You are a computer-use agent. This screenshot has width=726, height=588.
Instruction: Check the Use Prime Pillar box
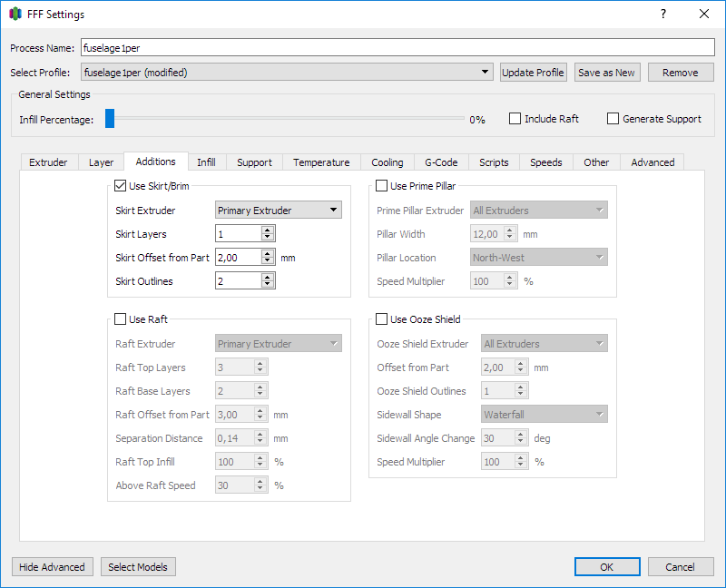[382, 186]
